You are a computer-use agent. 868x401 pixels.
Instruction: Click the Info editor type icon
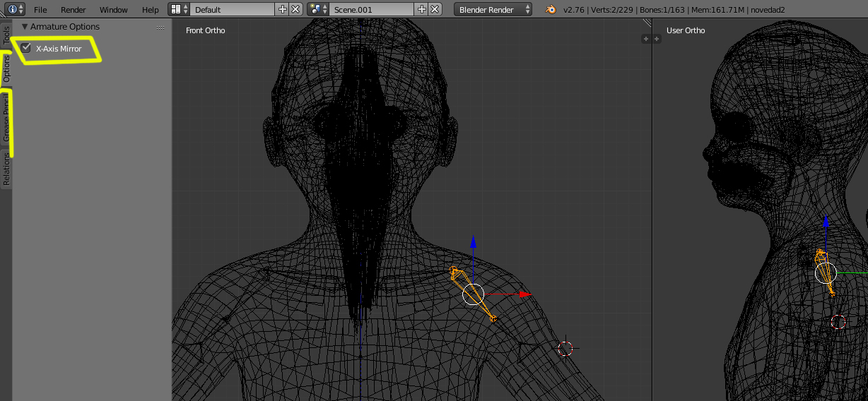click(x=13, y=9)
